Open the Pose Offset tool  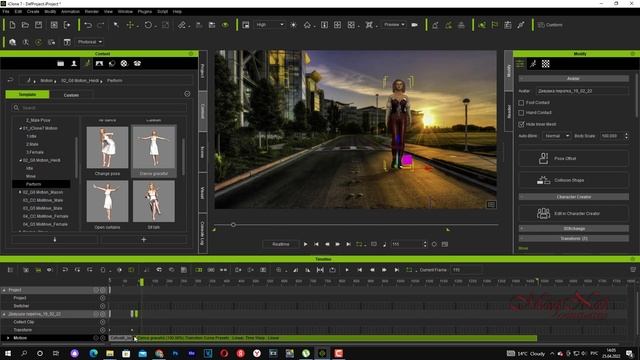point(573,158)
